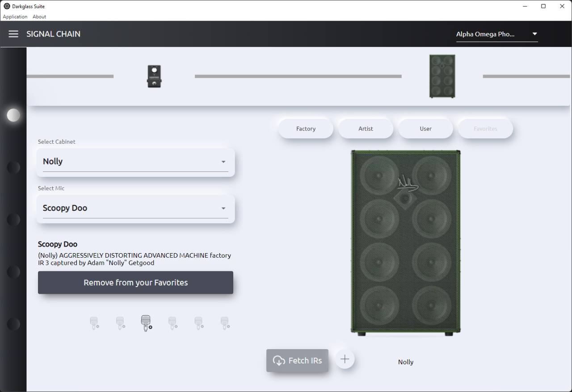The height and width of the screenshot is (392, 572).
Task: Open the About menu
Action: [39, 17]
